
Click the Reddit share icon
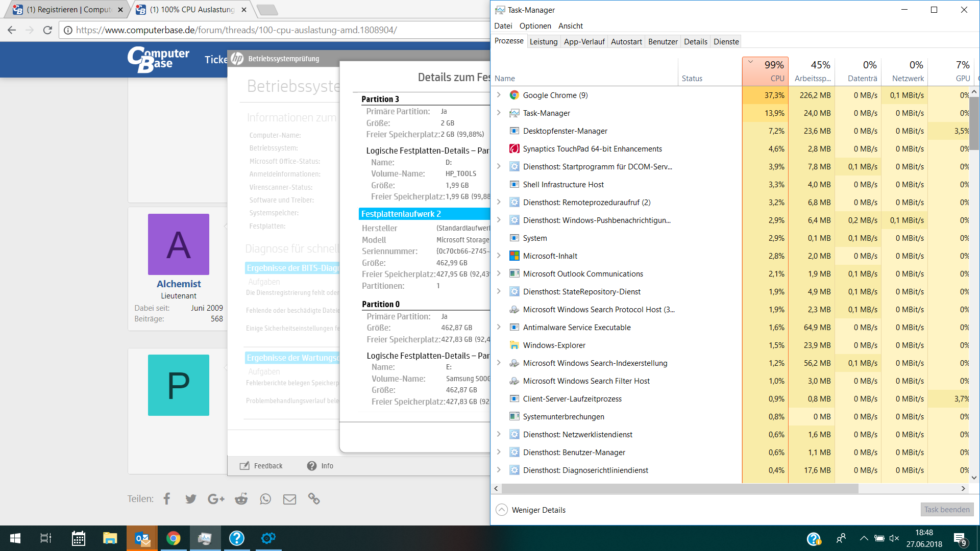pos(241,499)
